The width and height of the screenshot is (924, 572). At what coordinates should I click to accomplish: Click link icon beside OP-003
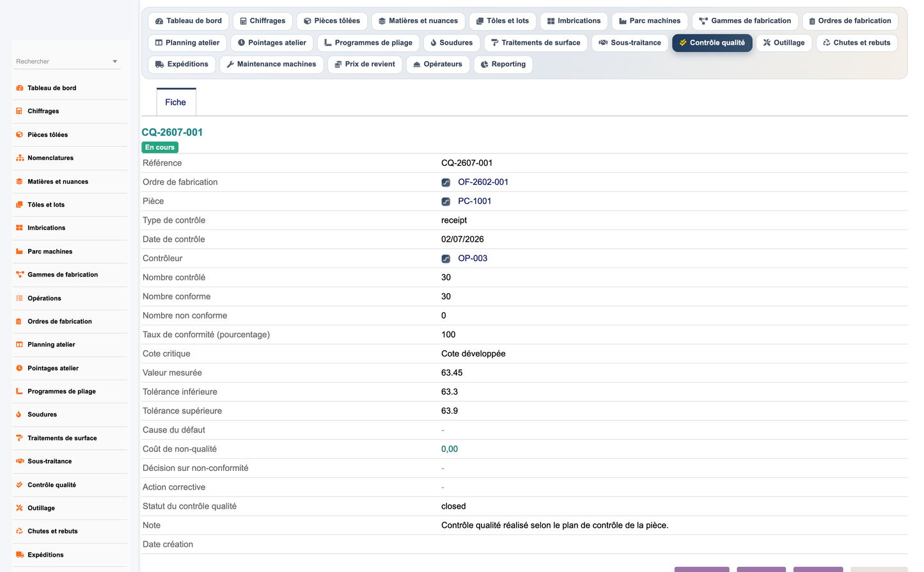click(x=446, y=258)
